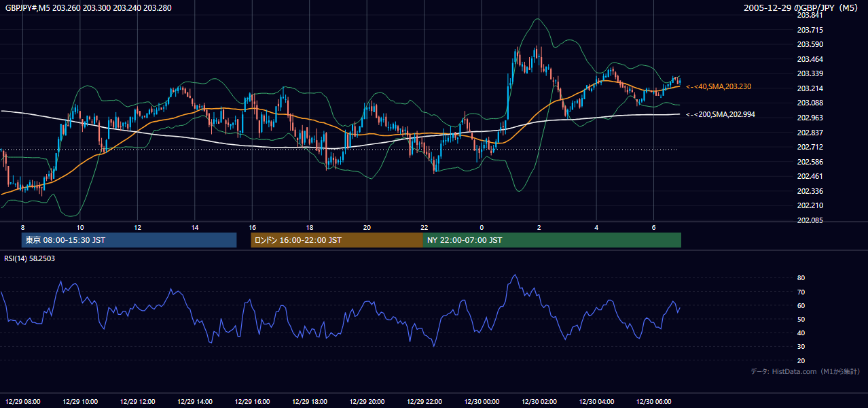The height and width of the screenshot is (408, 868).
Task: Click the 202.586 price axis label
Action: 810,162
